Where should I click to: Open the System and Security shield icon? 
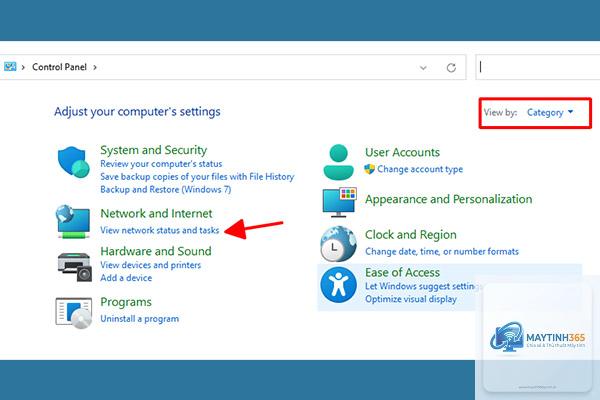pyautogui.click(x=73, y=162)
